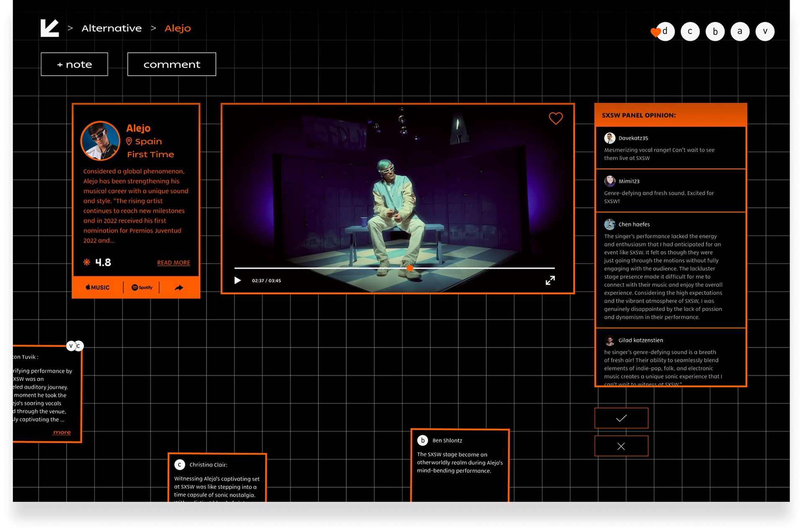
Task: Open Alejo on Apple Music
Action: (x=97, y=288)
